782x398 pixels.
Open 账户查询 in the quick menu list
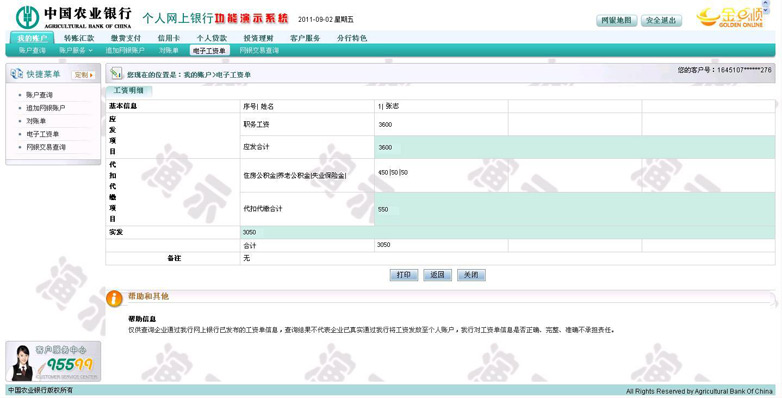39,95
